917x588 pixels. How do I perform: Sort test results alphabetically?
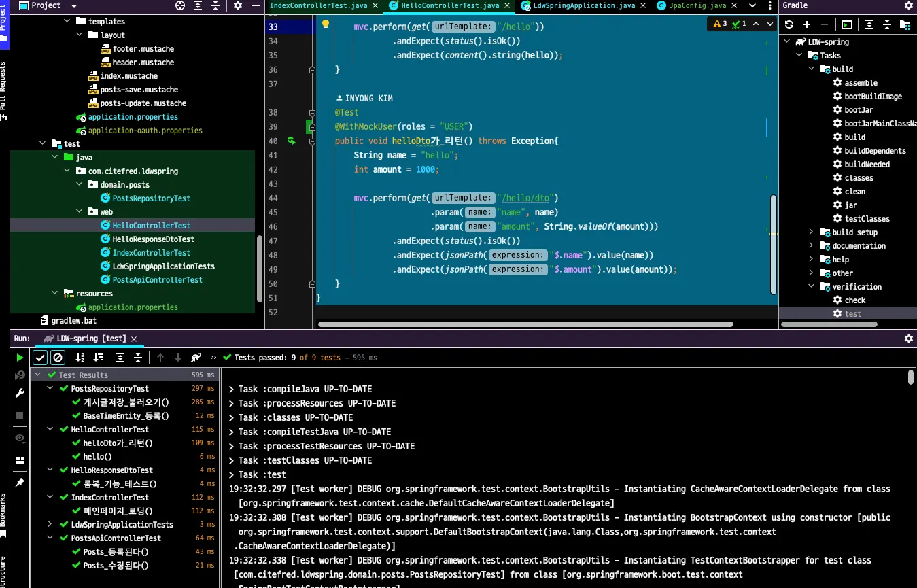pos(80,358)
